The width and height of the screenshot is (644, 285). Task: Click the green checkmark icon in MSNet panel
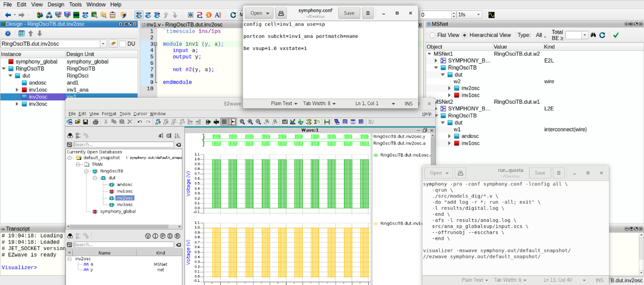616,35
